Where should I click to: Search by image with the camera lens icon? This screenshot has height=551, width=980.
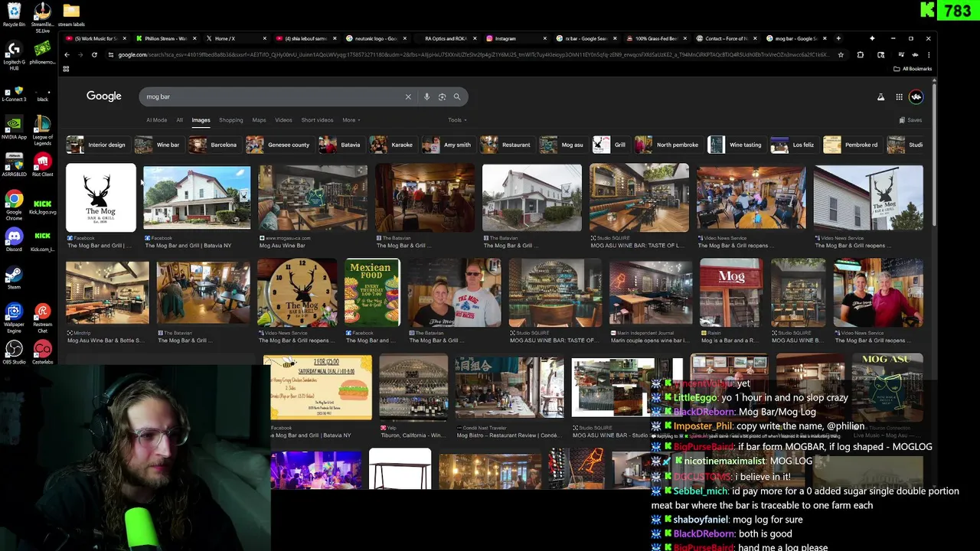(x=442, y=97)
